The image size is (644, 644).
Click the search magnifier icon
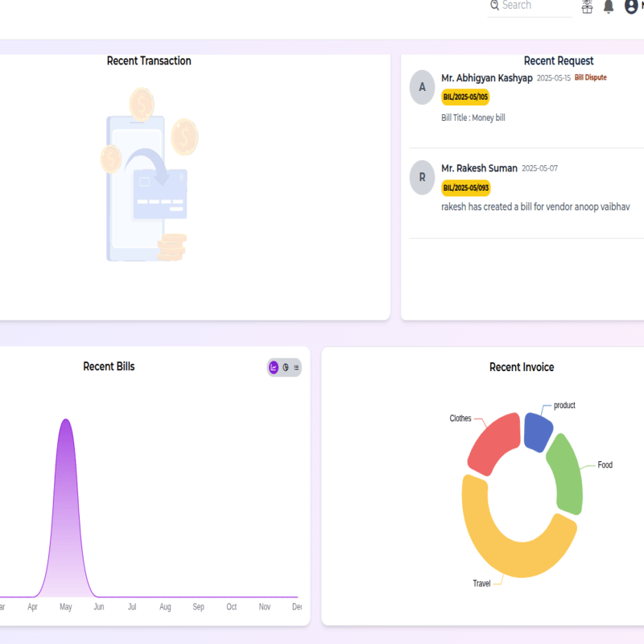tap(493, 6)
